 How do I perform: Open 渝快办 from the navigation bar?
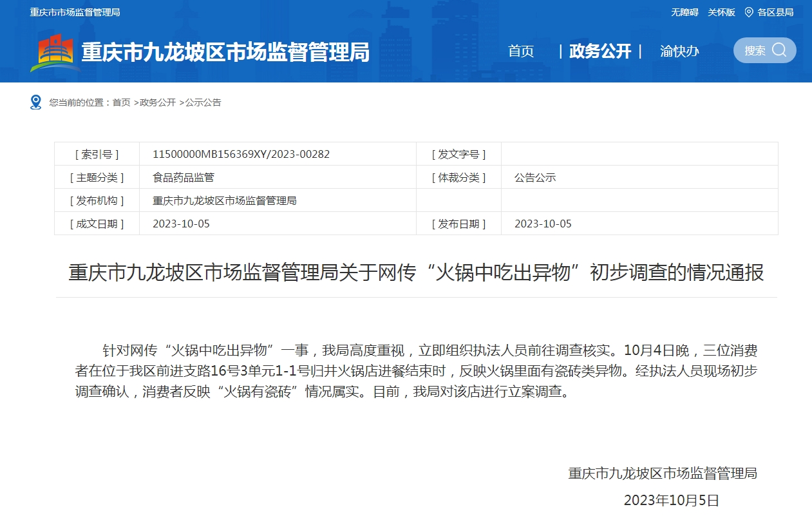(x=679, y=52)
